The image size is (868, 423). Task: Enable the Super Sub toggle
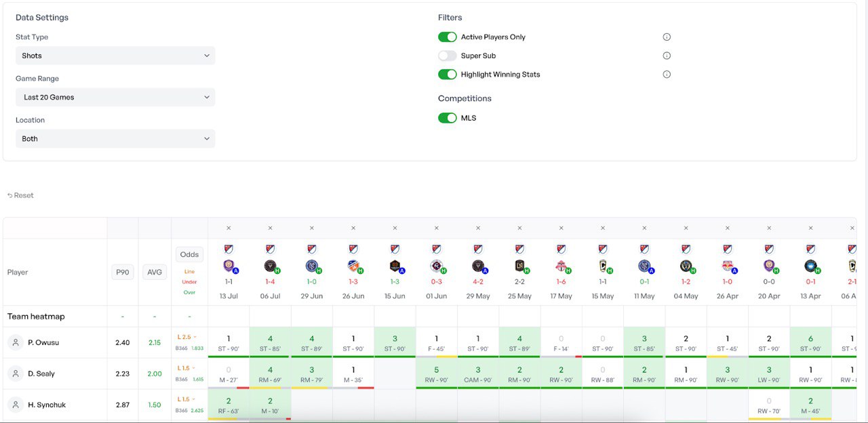point(448,56)
